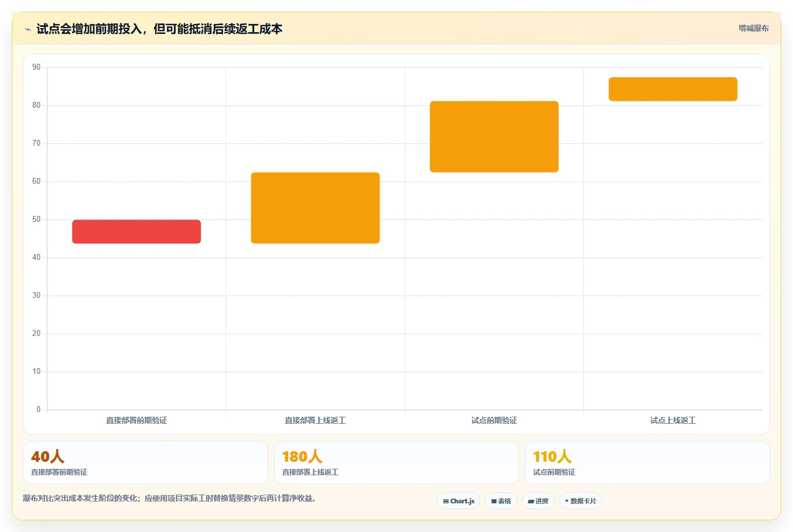Click the y-axis tick 90
The height and width of the screenshot is (532, 793).
point(36,67)
